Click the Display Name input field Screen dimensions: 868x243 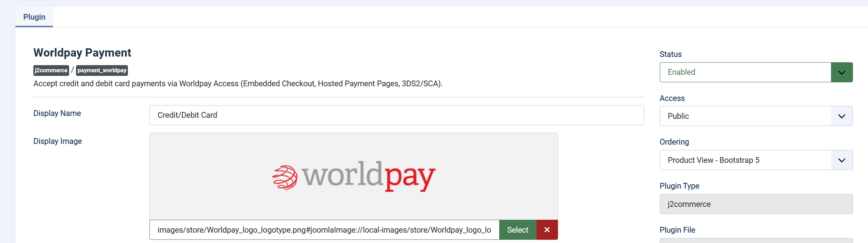click(396, 115)
